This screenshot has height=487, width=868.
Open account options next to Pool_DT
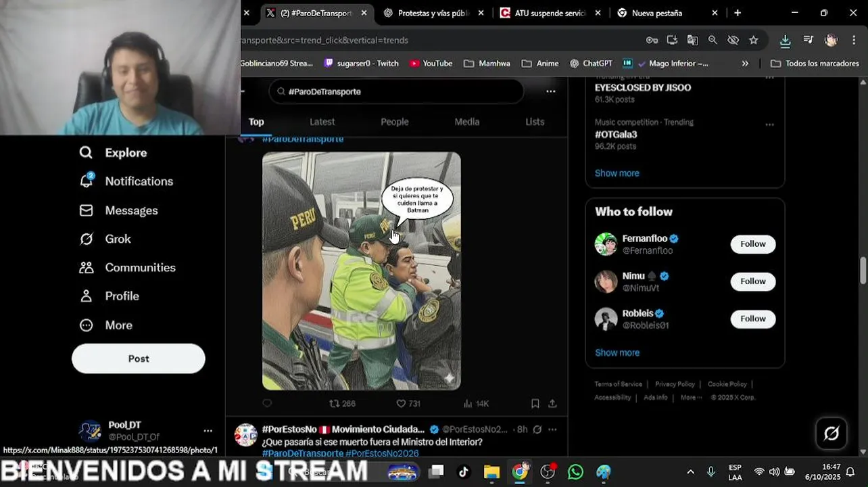[x=208, y=431]
